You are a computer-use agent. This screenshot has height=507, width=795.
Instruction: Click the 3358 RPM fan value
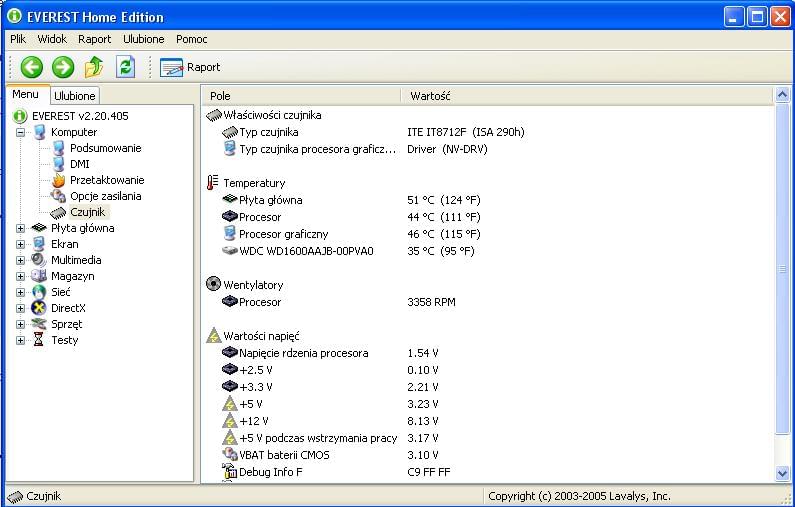[x=431, y=302]
